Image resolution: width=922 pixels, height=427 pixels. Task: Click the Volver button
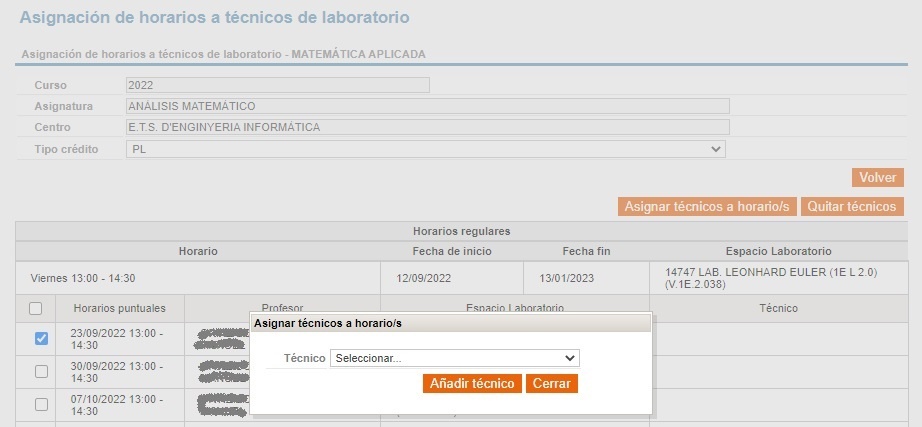point(877,178)
